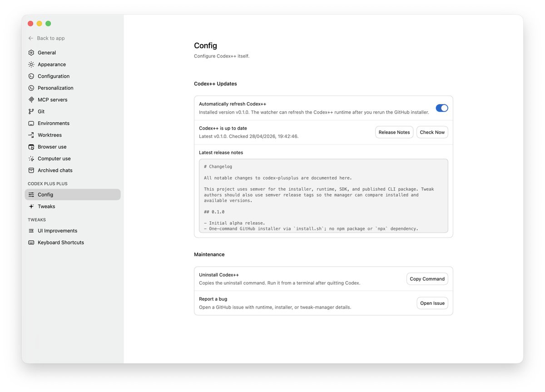Click the Archived chats box icon
Screen dimensions: 545x392
[31, 171]
